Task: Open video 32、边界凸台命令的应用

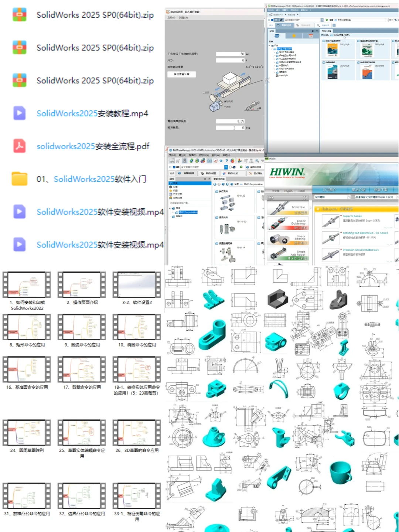Action: point(82,496)
